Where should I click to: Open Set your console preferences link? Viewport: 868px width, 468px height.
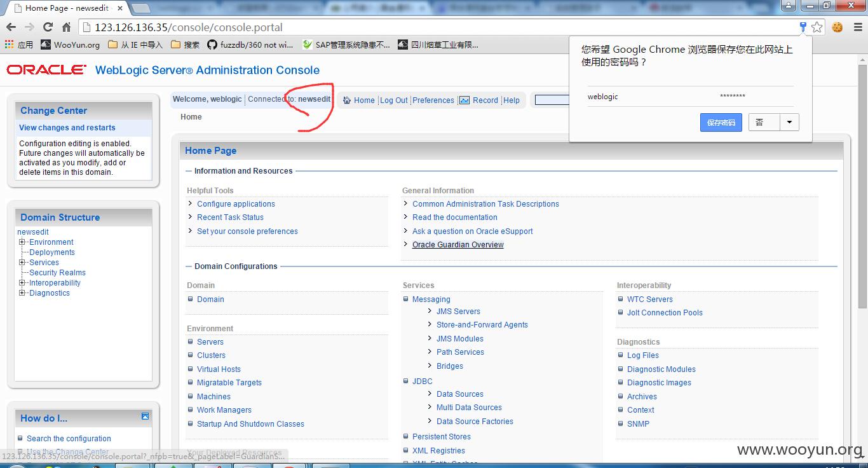tap(247, 231)
